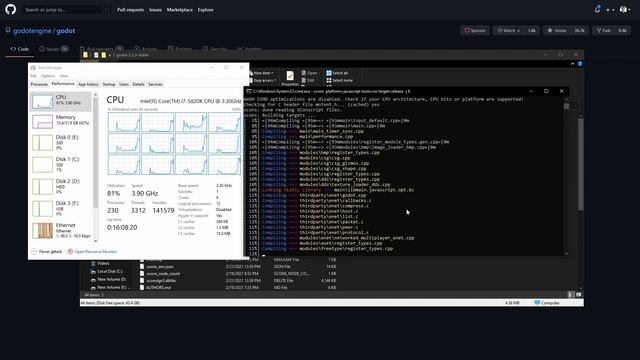
Task: Click Edit in Explorer ribbon
Action: 308,80
